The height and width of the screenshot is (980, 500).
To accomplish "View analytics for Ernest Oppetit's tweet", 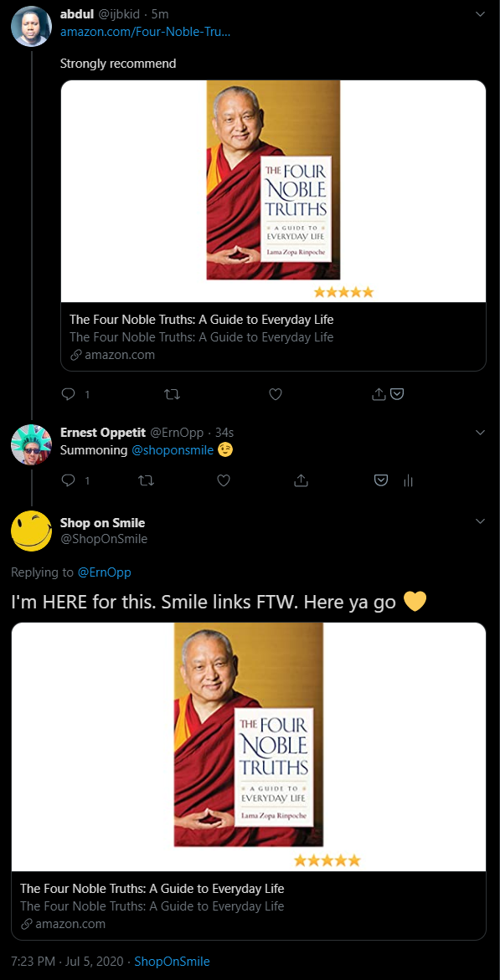I will tap(408, 480).
